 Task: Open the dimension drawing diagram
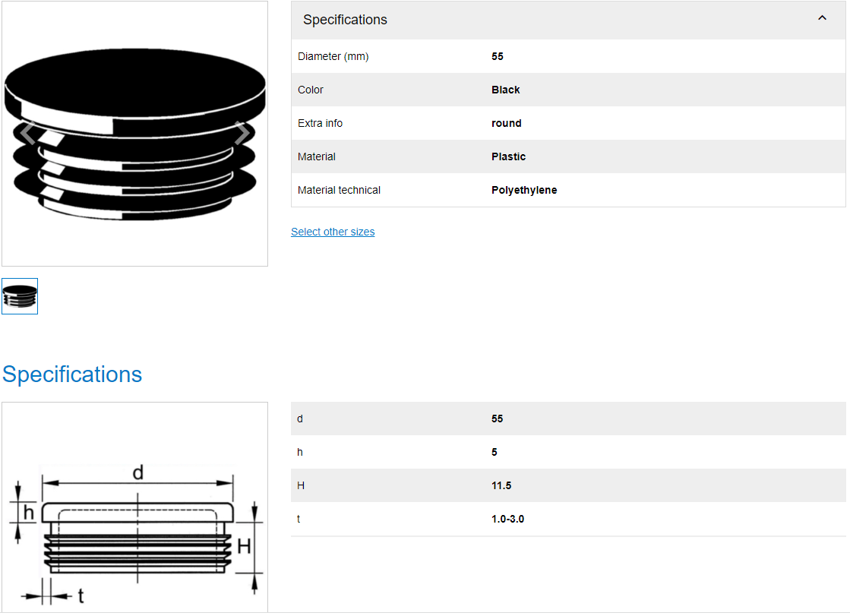134,508
